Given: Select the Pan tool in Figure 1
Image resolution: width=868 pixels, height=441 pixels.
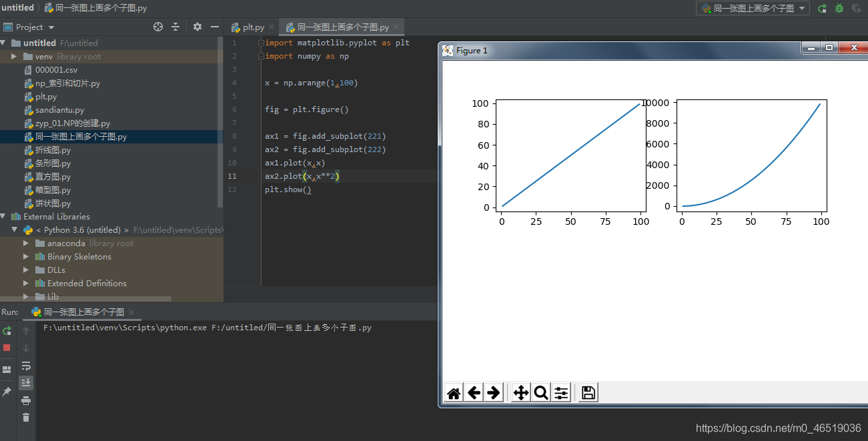Looking at the screenshot, I should 521,393.
